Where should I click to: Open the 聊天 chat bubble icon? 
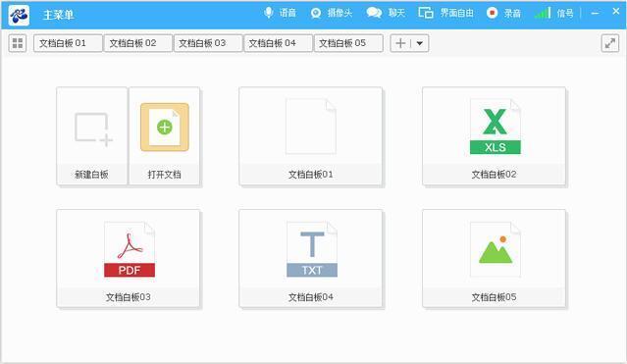374,13
